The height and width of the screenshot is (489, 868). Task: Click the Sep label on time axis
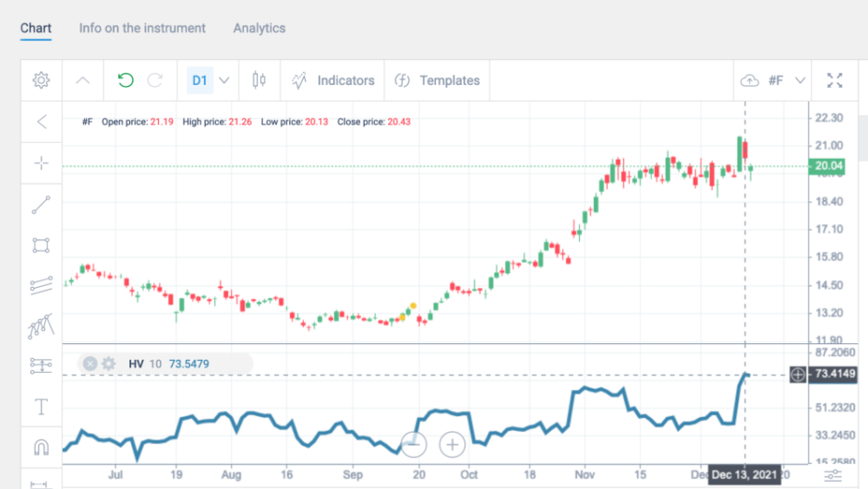coord(353,474)
